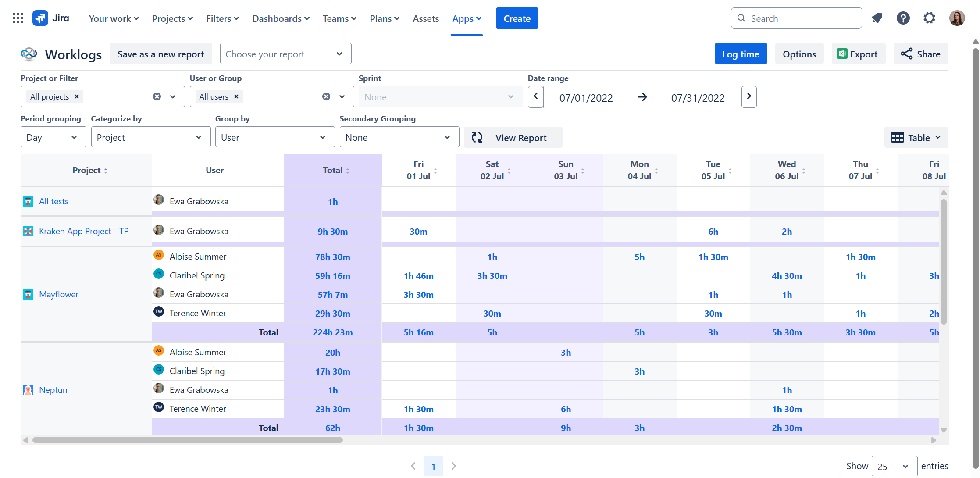980x478 pixels.
Task: Open the Kraken App Project - TP link
Action: click(84, 231)
